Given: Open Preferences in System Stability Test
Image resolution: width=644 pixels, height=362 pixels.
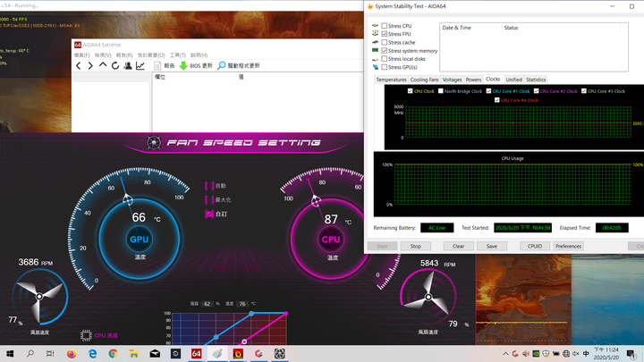Looking at the screenshot, I should [x=569, y=247].
